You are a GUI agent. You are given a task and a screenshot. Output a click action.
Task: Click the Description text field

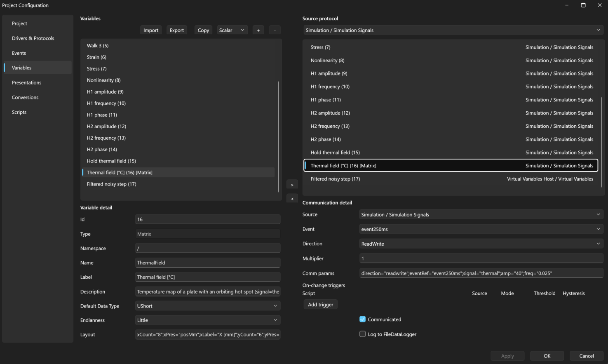(208, 291)
